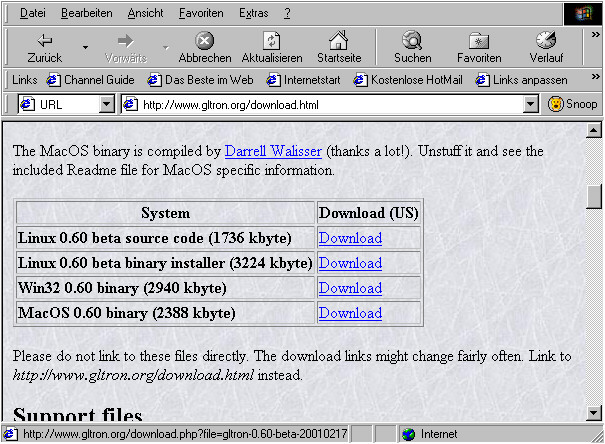Open the Favoriten menu
Screen dimensions: 605x444
[201, 13]
